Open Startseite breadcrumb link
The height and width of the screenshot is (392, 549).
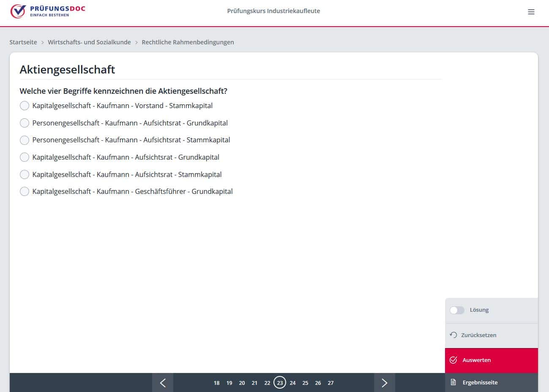23,42
